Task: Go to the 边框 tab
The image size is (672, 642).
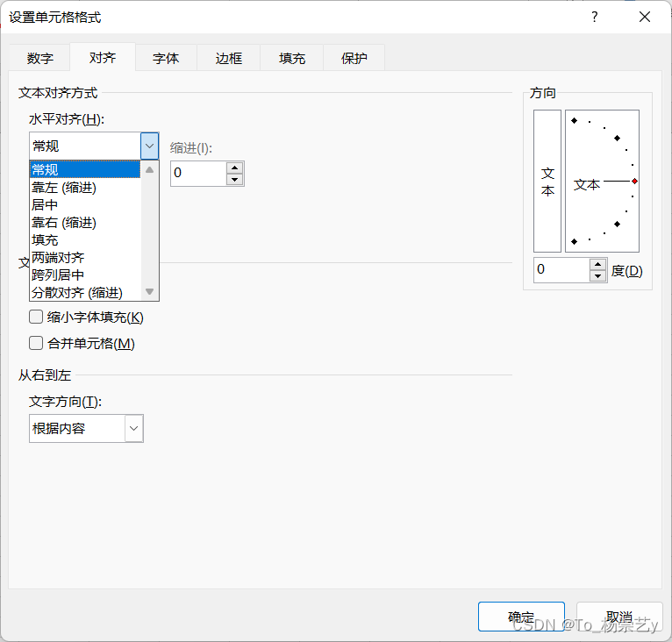Action: [x=228, y=58]
